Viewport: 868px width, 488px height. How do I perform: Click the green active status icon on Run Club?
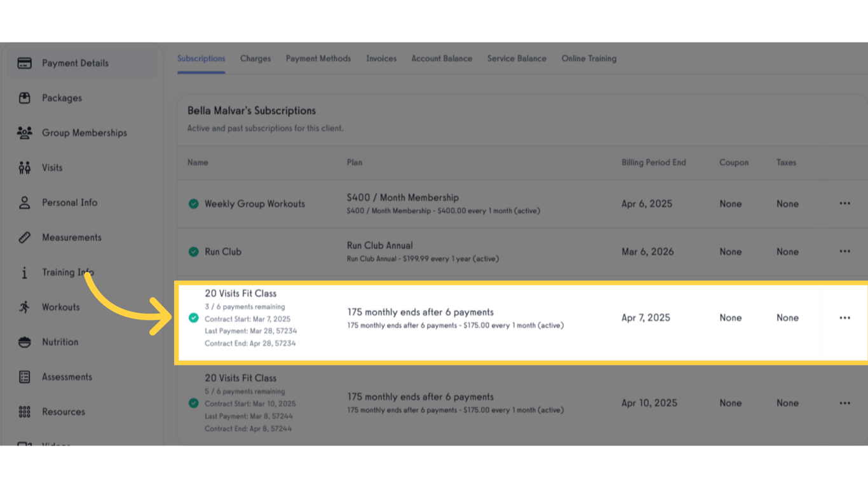point(194,252)
